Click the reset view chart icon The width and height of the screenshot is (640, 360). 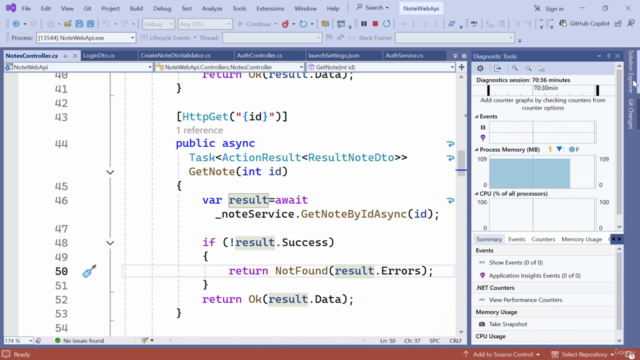point(542,69)
